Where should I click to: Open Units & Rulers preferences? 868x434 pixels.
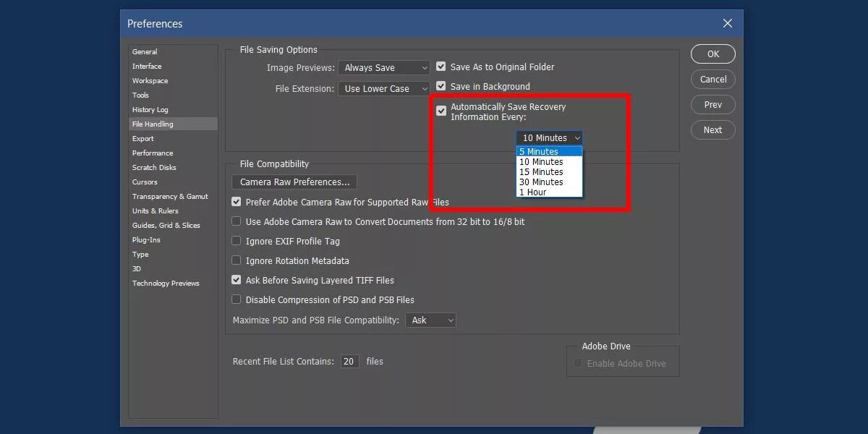pos(173,211)
